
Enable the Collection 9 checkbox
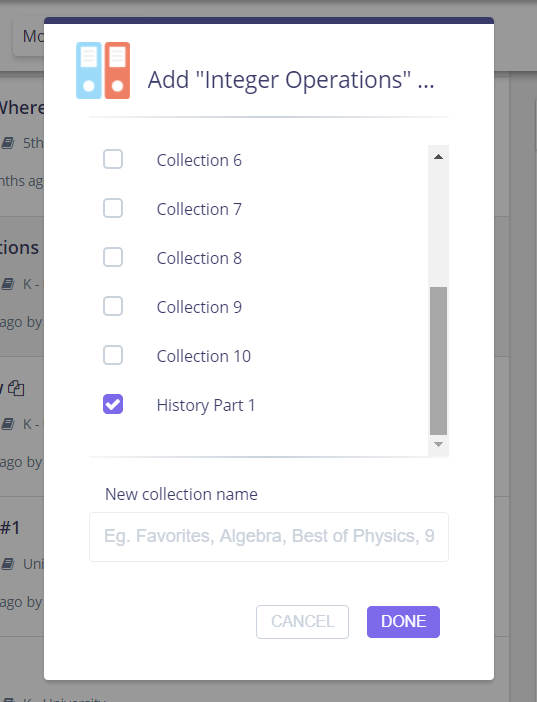click(113, 306)
